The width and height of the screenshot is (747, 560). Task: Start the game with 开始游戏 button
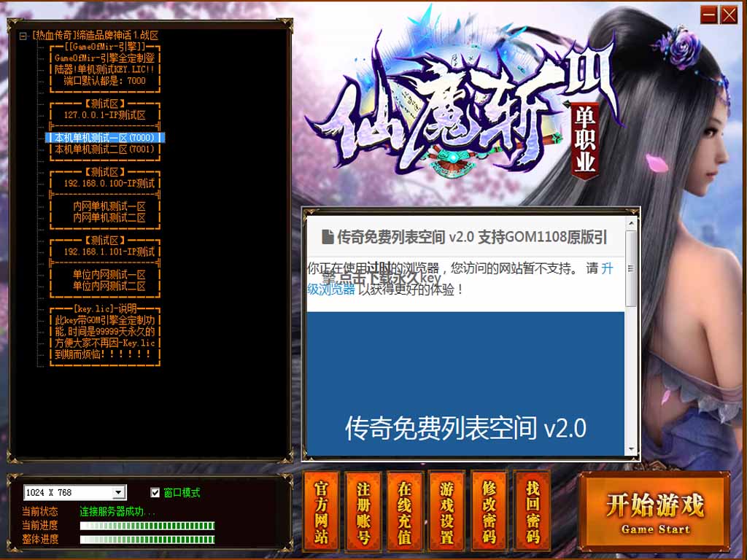pos(654,513)
